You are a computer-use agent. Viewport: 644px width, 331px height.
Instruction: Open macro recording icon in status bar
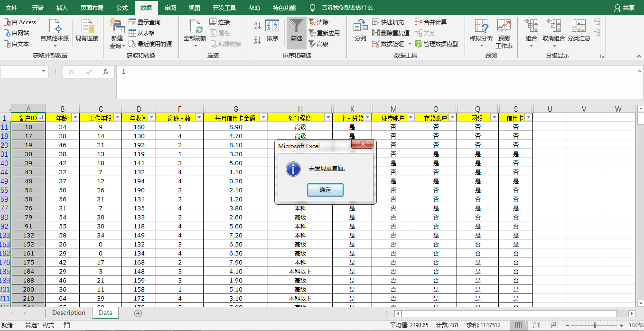click(66, 325)
